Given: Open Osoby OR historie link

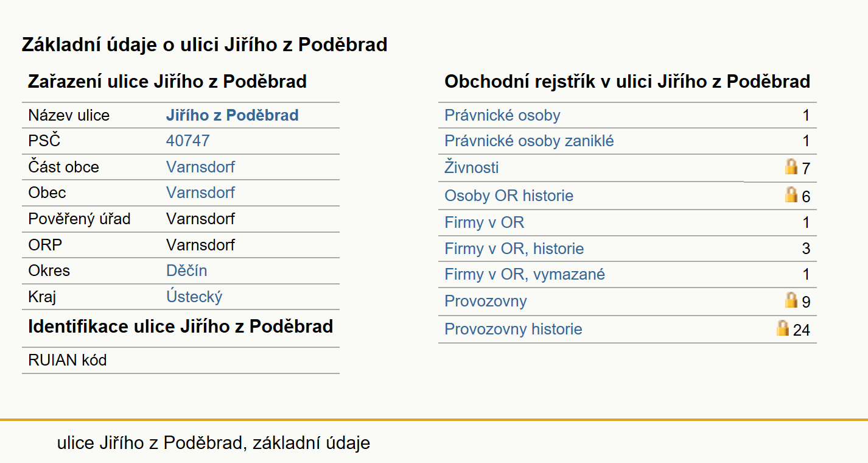Looking at the screenshot, I should (x=509, y=196).
